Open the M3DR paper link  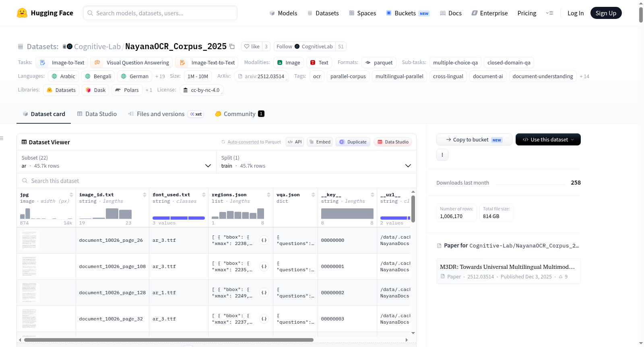pos(508,271)
